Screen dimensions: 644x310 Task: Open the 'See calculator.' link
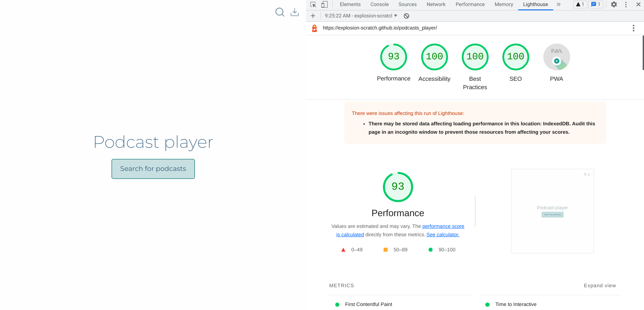click(443, 235)
